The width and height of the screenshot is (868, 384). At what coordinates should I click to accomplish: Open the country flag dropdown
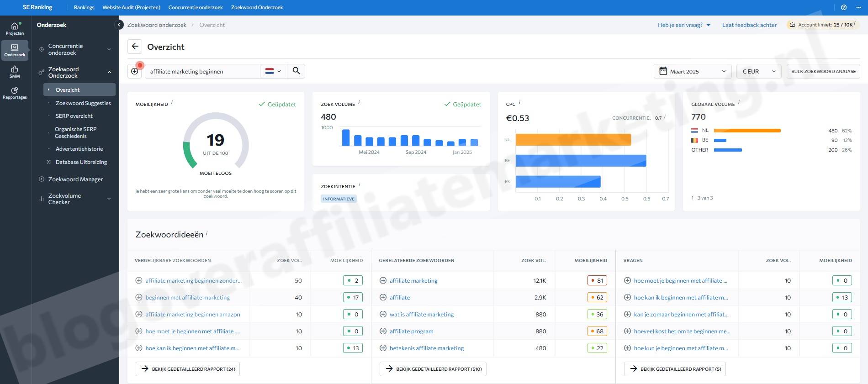coord(273,71)
